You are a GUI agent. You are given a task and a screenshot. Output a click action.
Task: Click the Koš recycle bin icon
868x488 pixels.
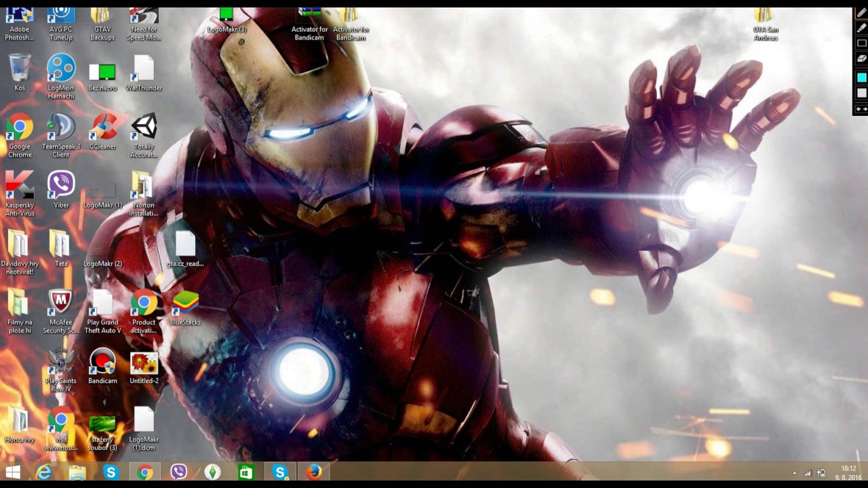(x=20, y=73)
